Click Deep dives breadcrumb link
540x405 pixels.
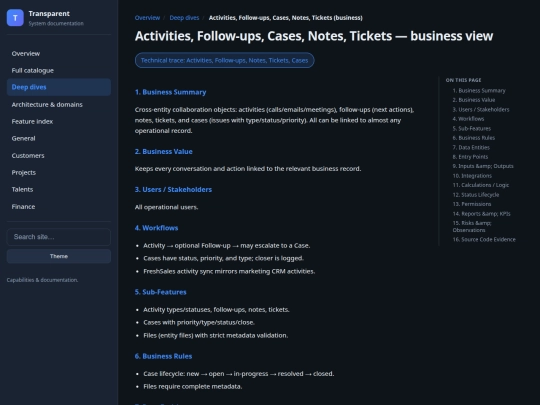tap(184, 18)
